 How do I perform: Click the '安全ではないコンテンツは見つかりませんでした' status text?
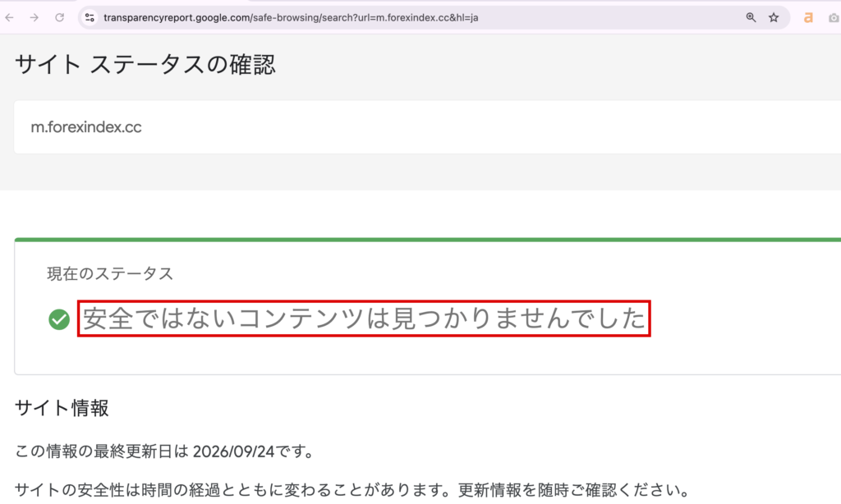pyautogui.click(x=364, y=318)
